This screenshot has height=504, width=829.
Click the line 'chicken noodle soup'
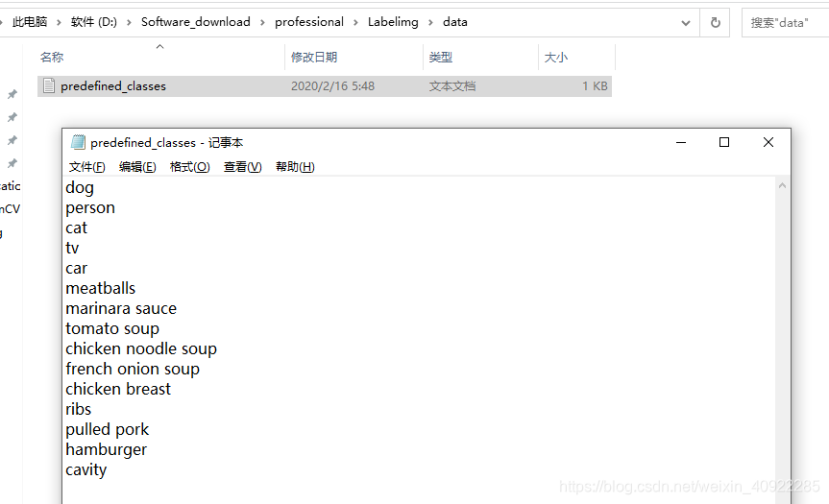pos(141,348)
